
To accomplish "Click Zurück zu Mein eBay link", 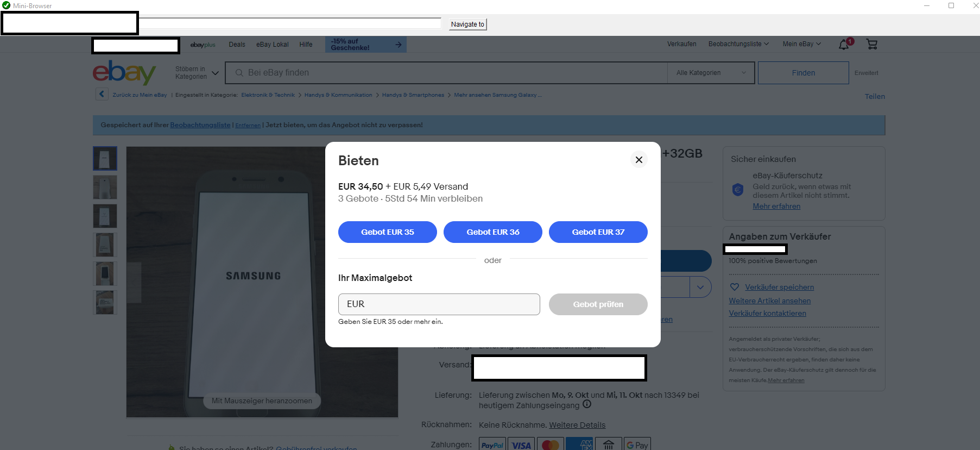I will tap(140, 95).
